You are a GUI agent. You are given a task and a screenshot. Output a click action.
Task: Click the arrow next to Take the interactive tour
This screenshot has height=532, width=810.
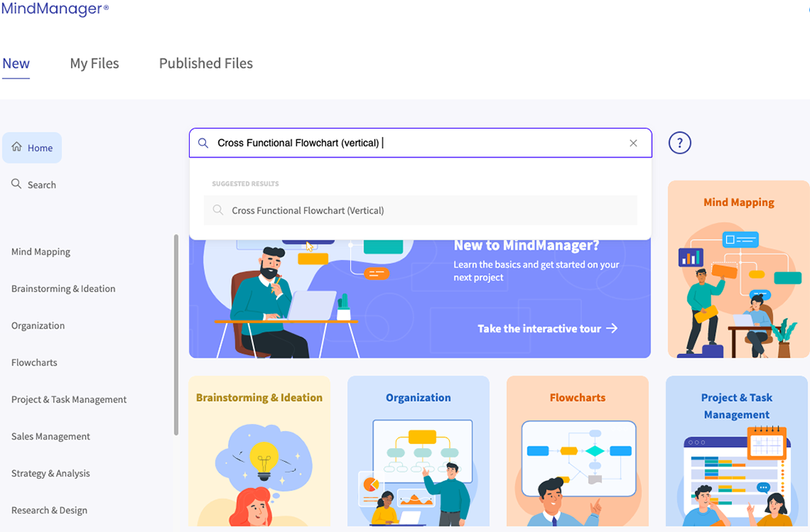612,328
